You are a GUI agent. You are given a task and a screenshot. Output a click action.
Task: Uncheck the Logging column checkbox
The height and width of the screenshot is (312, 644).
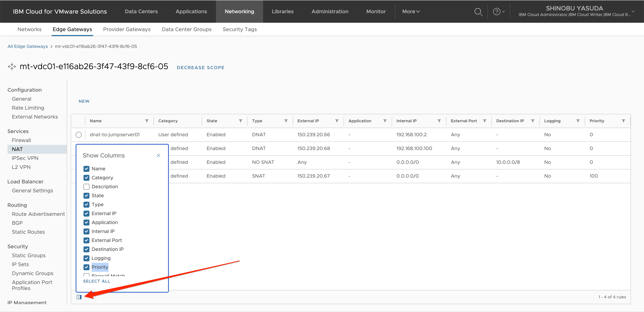(86, 258)
